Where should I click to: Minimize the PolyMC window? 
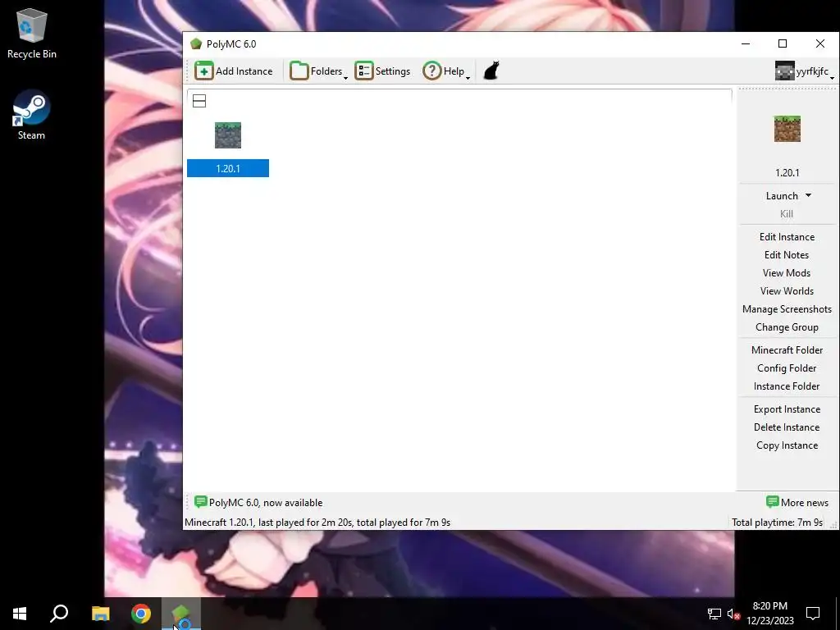coord(746,44)
